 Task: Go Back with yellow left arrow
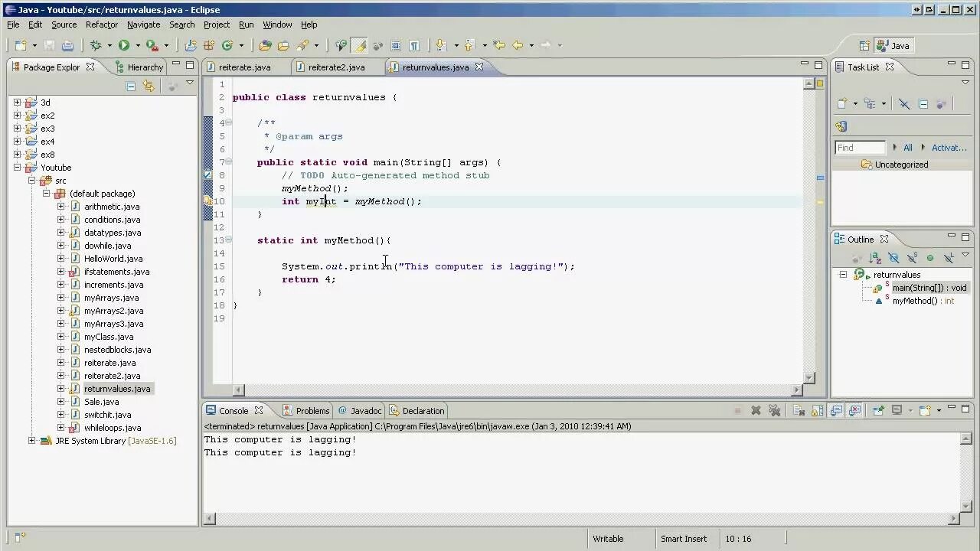pyautogui.click(x=518, y=46)
